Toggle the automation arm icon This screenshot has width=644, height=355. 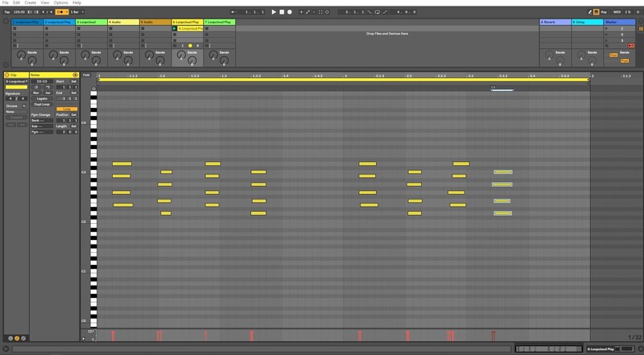(x=308, y=12)
